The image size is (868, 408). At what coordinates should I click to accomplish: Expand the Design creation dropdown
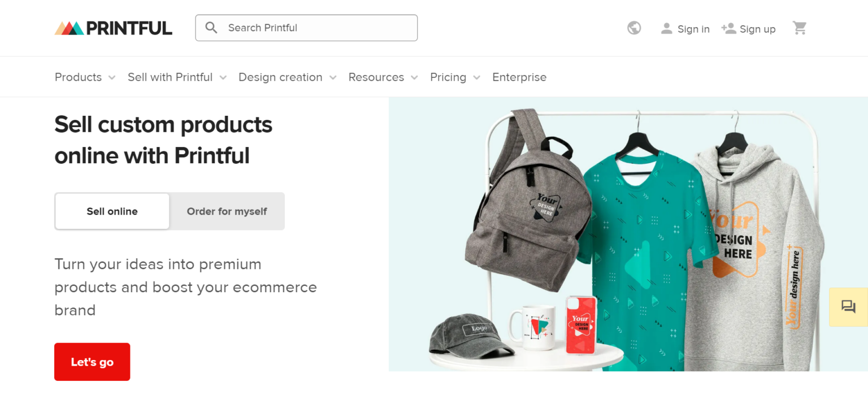pos(280,77)
